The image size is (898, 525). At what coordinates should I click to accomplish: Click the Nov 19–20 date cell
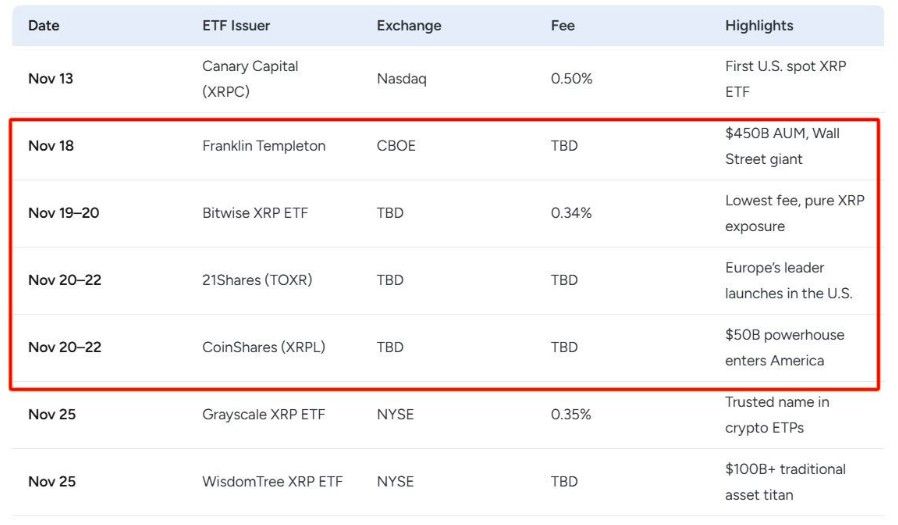64,213
